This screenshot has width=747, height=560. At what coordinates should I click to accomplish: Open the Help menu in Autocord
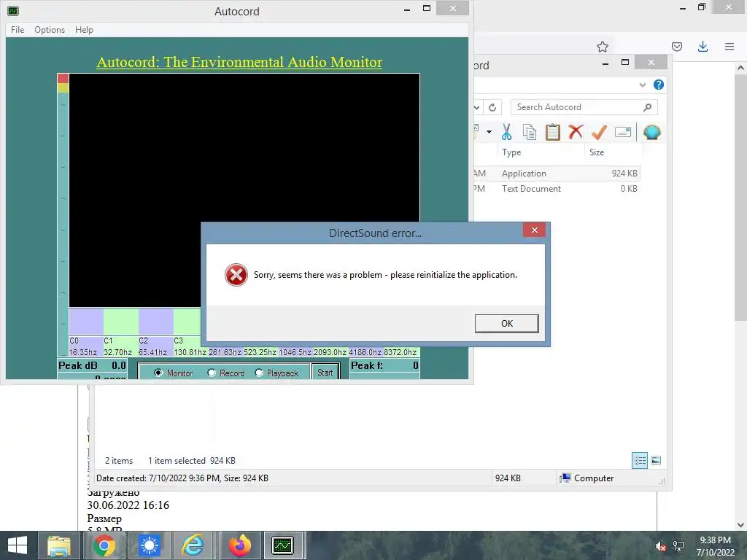click(85, 29)
